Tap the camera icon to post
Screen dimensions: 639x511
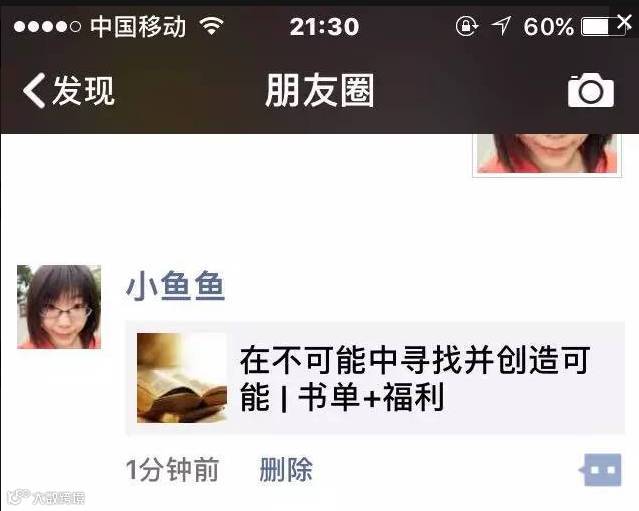(591, 90)
